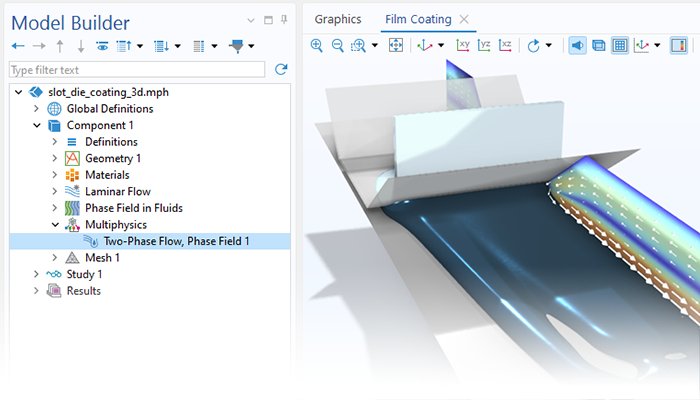Open the Model Builder panel menu chevron
The image size is (700, 400).
[251, 20]
